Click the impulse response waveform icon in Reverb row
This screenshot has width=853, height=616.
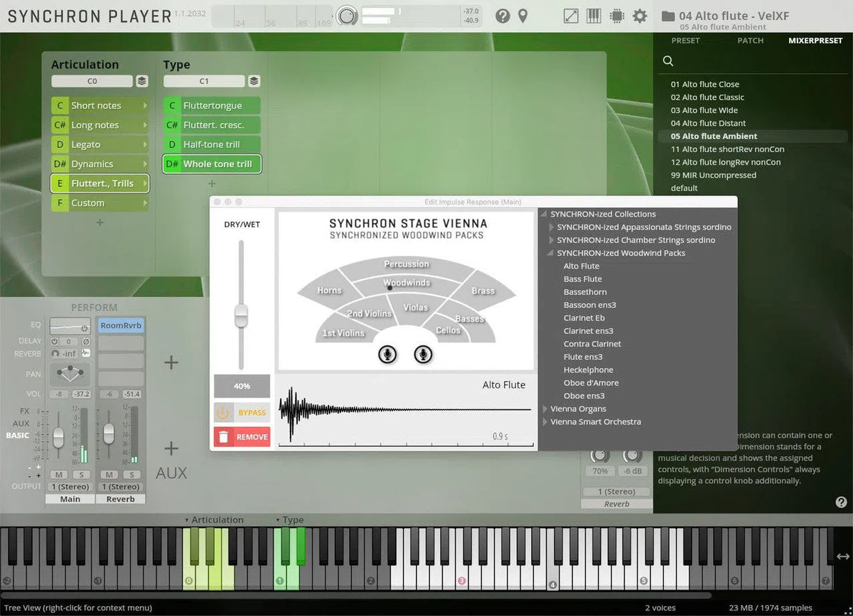86,353
